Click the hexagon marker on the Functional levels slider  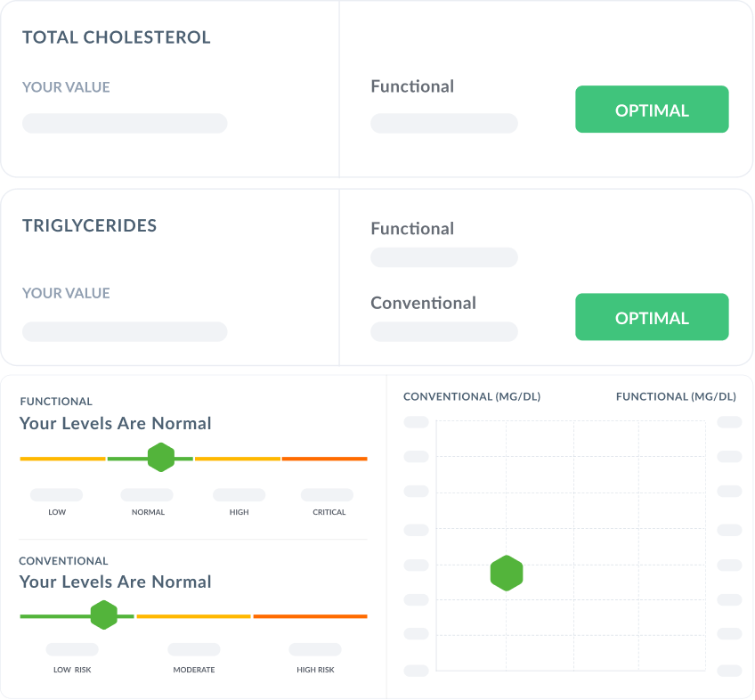coord(160,457)
